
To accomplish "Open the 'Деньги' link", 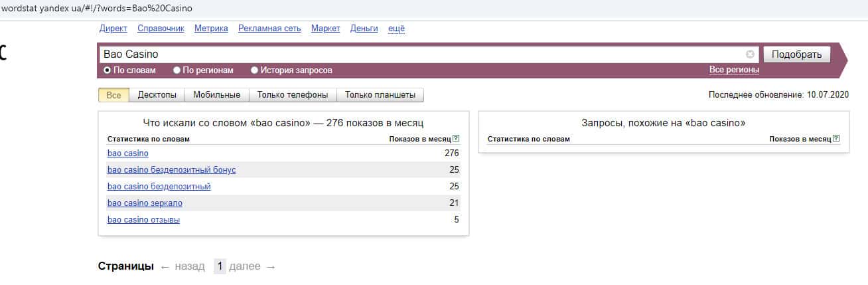I will click(364, 29).
